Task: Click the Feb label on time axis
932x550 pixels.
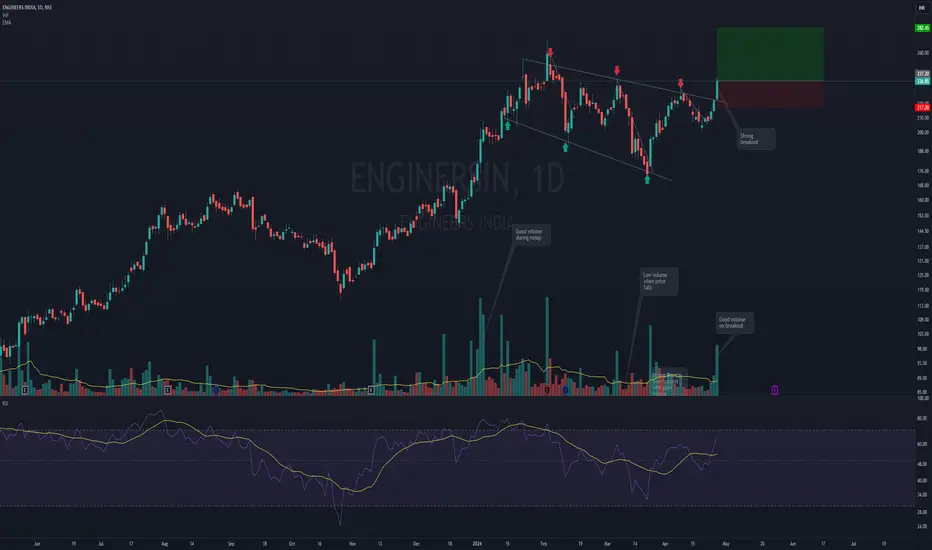Action: pyautogui.click(x=544, y=543)
